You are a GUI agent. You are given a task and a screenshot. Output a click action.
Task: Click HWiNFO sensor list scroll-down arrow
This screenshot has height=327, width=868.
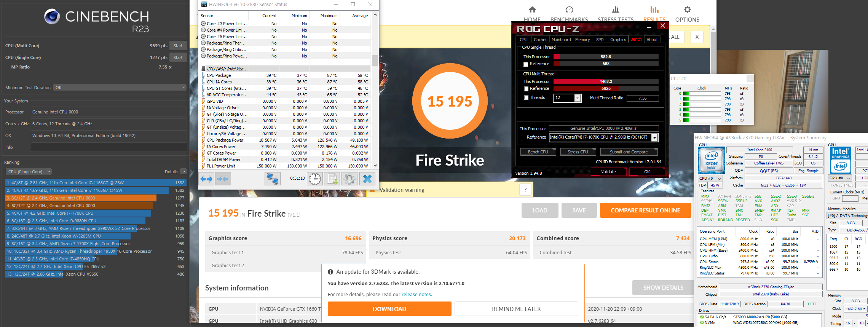pyautogui.click(x=375, y=166)
